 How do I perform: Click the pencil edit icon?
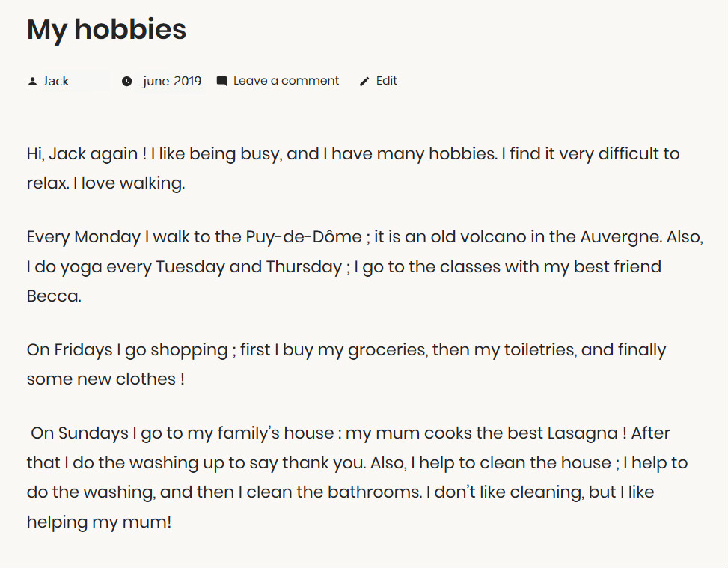coord(364,82)
